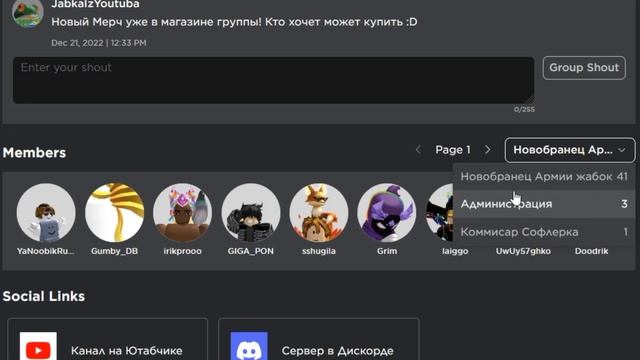Open the sshugila member avatar

319,213
